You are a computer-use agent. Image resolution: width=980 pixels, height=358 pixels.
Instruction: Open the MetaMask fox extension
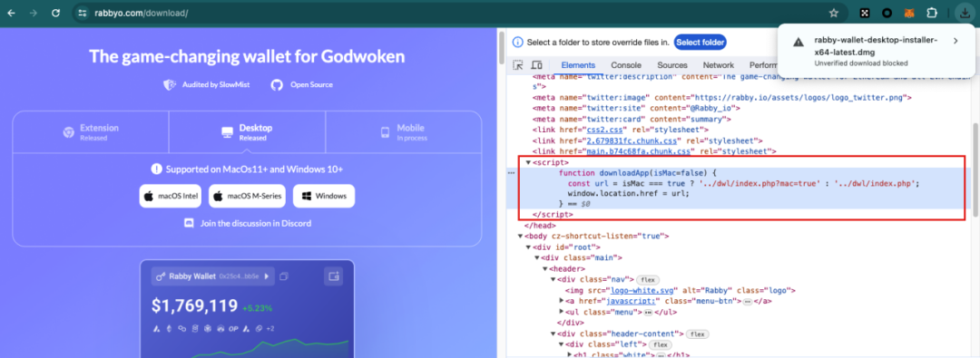tap(909, 13)
